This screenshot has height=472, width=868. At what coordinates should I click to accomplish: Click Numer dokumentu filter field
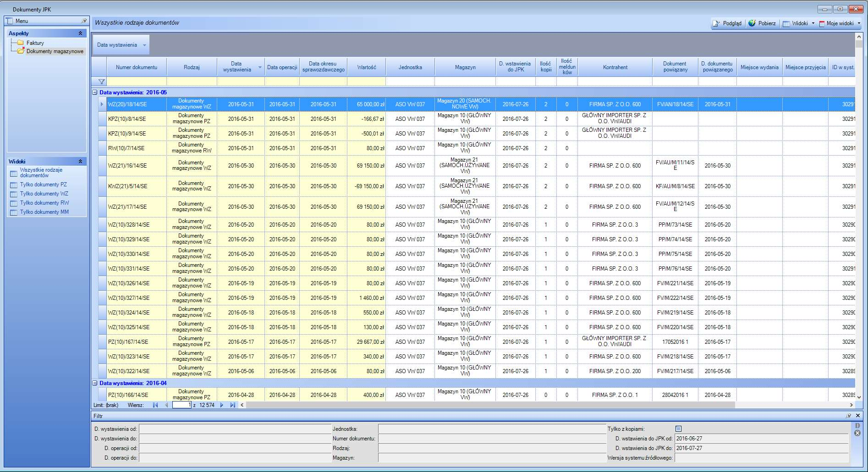492,439
